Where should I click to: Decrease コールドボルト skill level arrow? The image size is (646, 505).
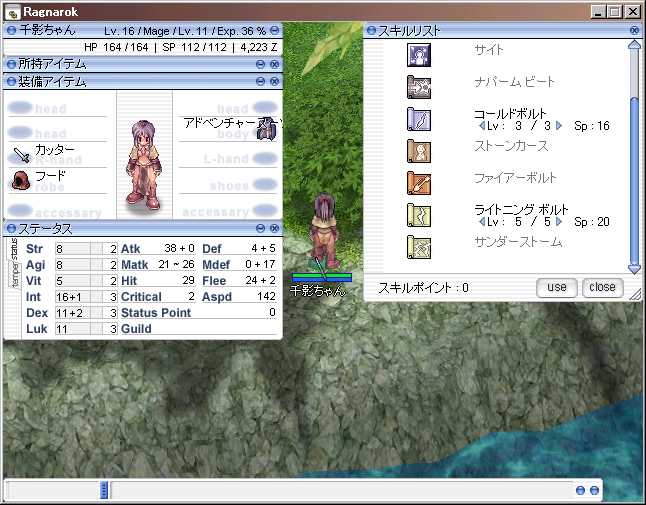click(x=482, y=126)
